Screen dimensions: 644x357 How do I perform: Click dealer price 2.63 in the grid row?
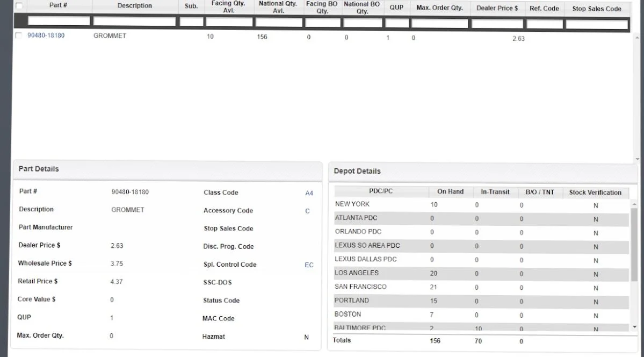[518, 39]
